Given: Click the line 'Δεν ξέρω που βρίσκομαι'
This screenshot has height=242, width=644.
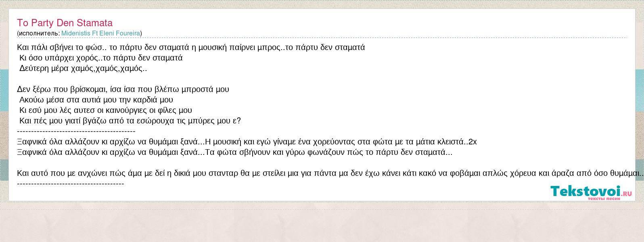Looking at the screenshot, I should pyautogui.click(x=123, y=89).
